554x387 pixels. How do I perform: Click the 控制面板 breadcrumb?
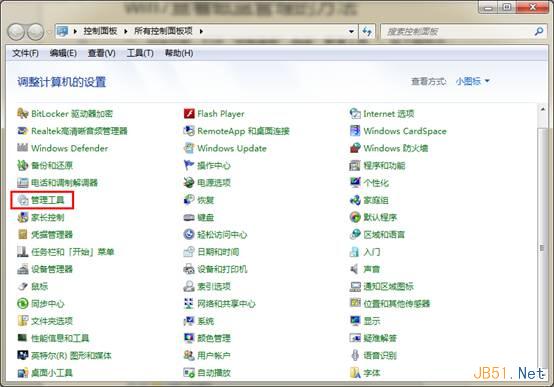click(100, 31)
